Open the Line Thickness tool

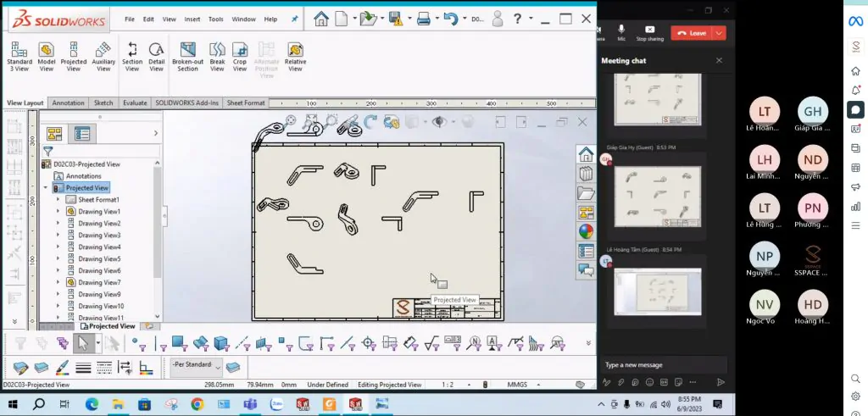[84, 368]
